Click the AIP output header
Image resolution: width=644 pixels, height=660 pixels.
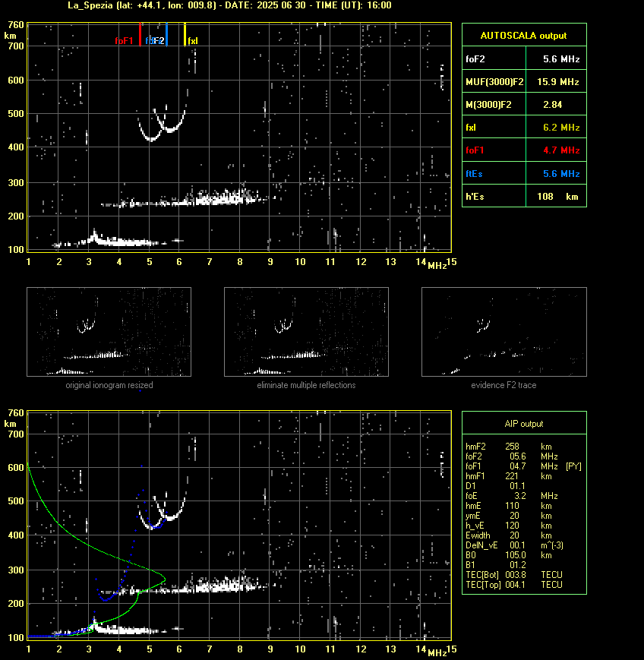(x=524, y=424)
